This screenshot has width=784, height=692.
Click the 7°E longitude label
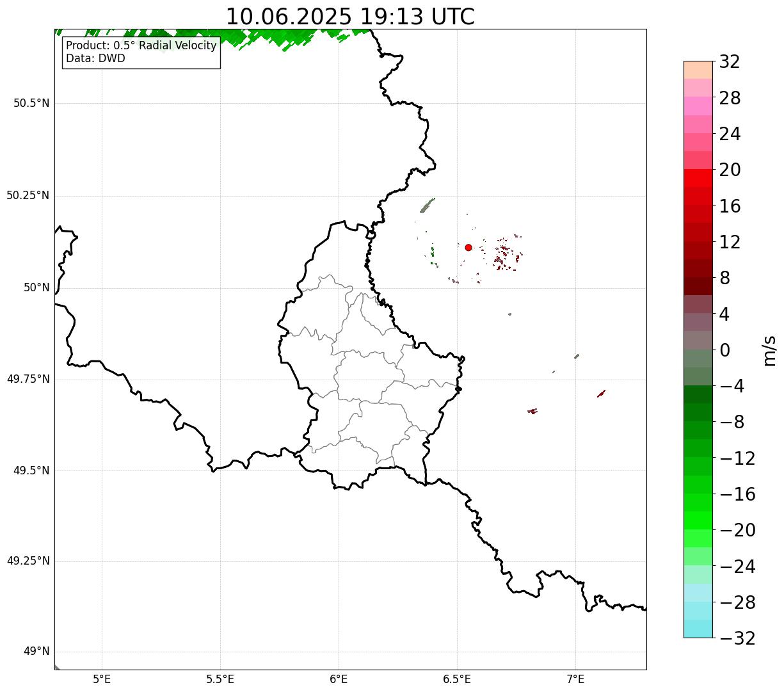pyautogui.click(x=575, y=679)
